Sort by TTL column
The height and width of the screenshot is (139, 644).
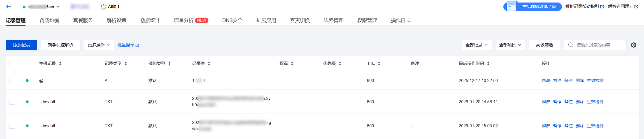tap(379, 63)
